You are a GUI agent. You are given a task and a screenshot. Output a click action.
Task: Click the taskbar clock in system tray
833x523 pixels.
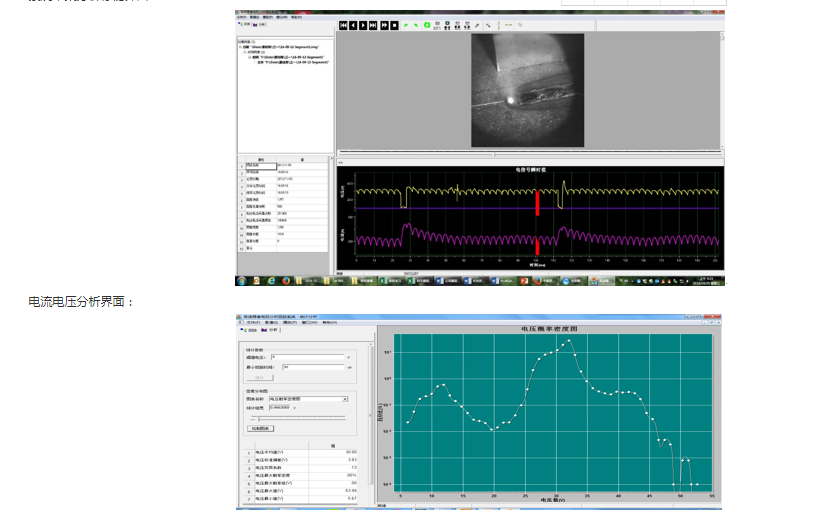[x=706, y=281]
